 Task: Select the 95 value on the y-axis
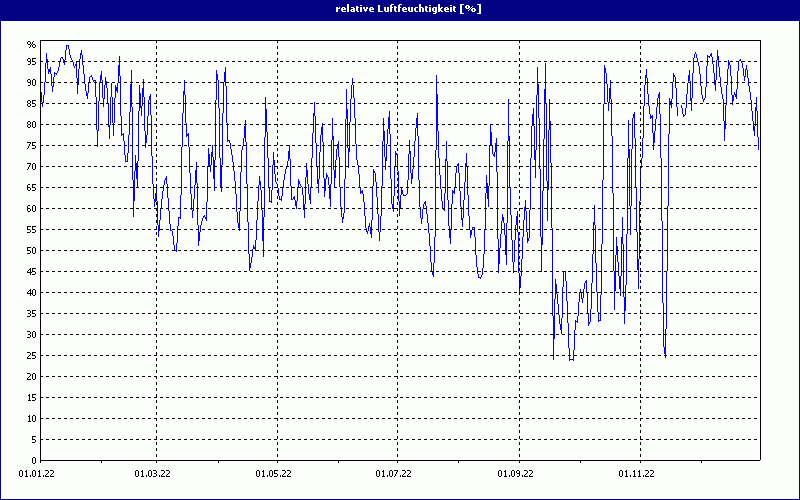30,62
